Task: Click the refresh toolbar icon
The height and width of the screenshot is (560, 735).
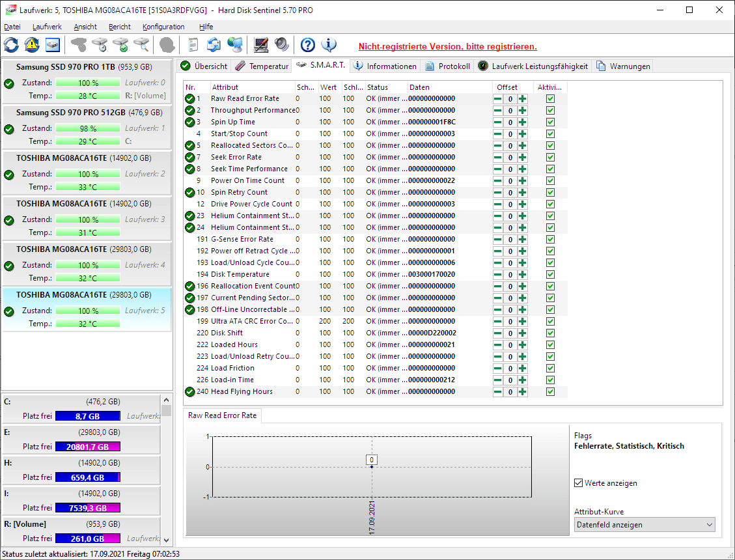Action: 11,45
